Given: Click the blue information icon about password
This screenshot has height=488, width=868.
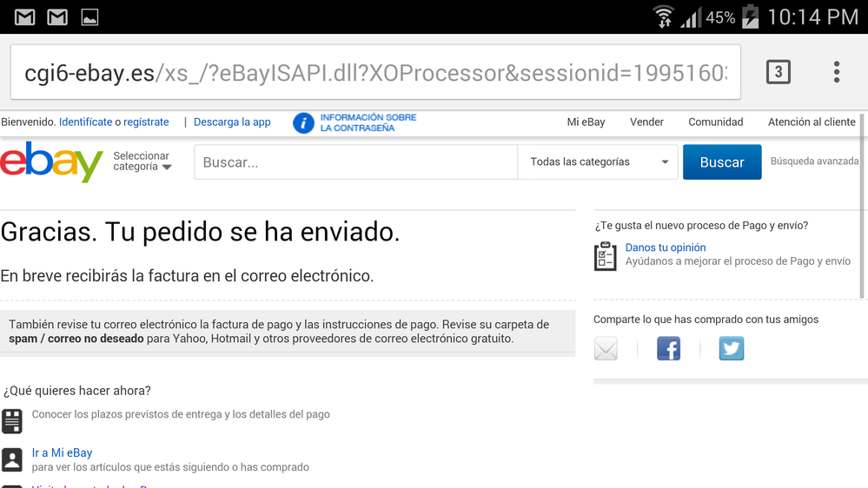Looking at the screenshot, I should coord(303,122).
